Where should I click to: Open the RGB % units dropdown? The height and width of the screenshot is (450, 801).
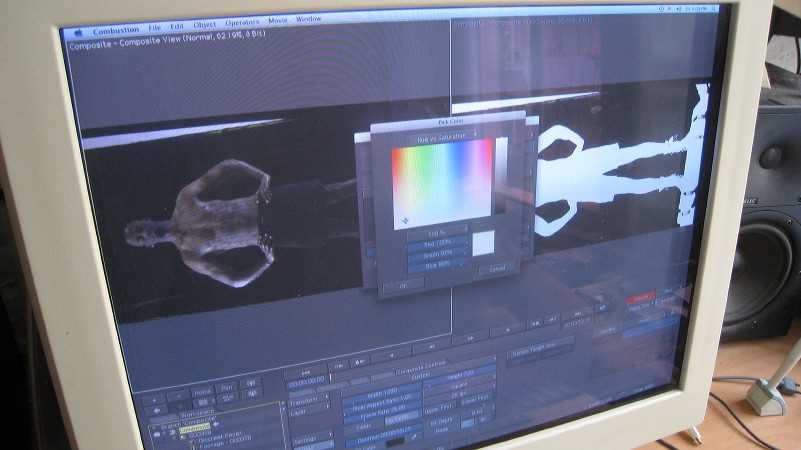tap(437, 233)
